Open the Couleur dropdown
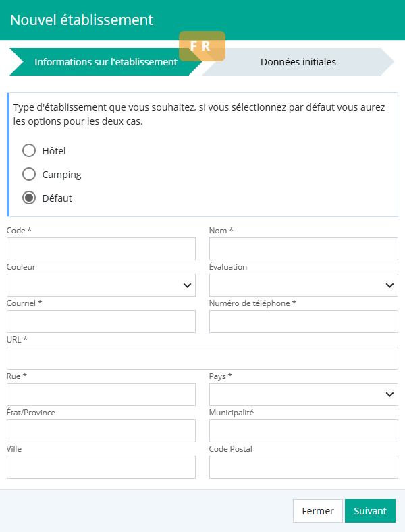 point(101,285)
